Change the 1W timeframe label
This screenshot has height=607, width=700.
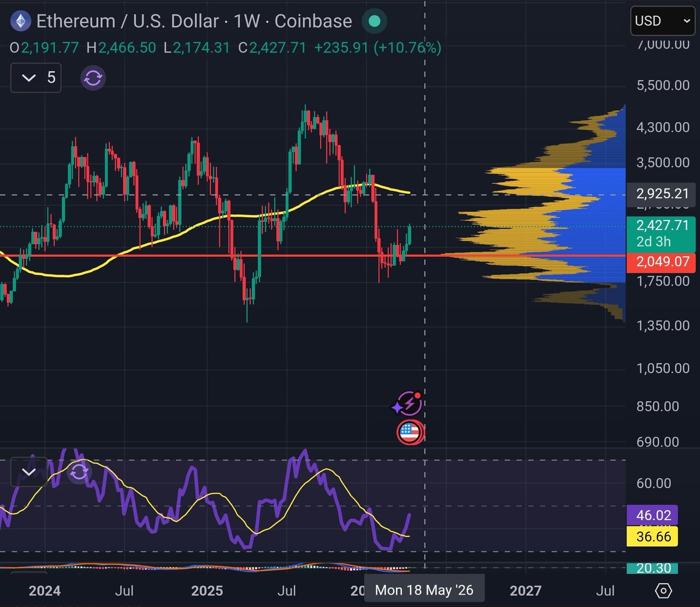246,22
